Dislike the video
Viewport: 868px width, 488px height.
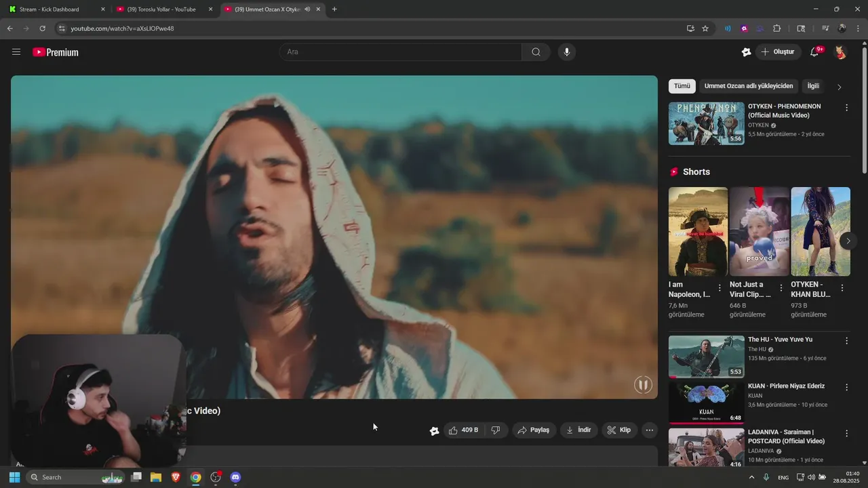click(496, 430)
